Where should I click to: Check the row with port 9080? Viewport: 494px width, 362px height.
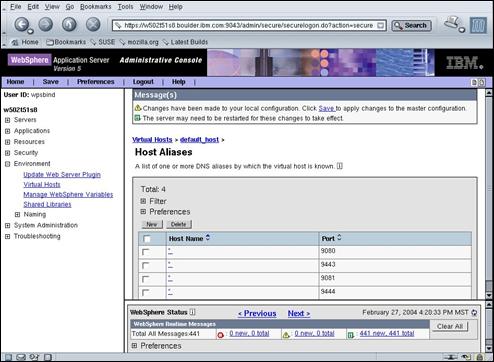pos(145,252)
